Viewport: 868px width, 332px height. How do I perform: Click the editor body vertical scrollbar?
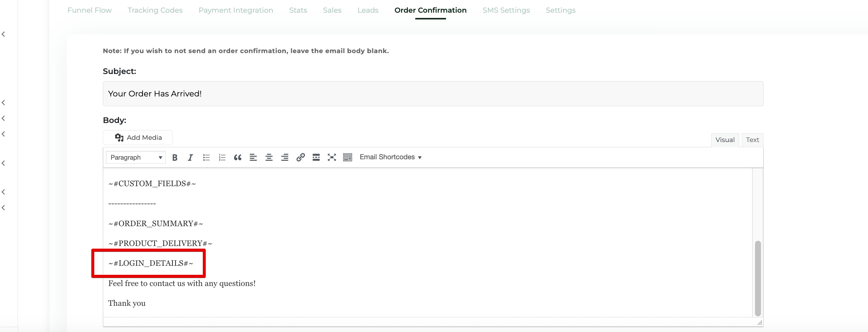pyautogui.click(x=758, y=278)
